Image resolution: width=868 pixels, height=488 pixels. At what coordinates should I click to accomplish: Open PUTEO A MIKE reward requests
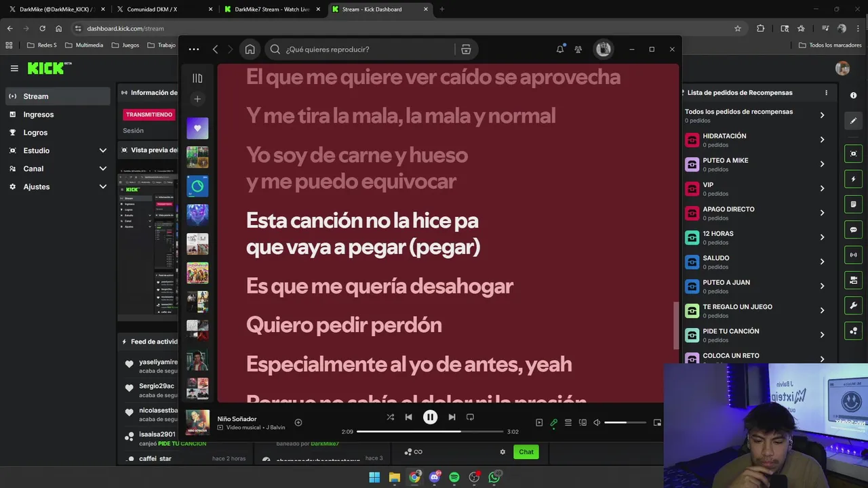click(x=755, y=164)
